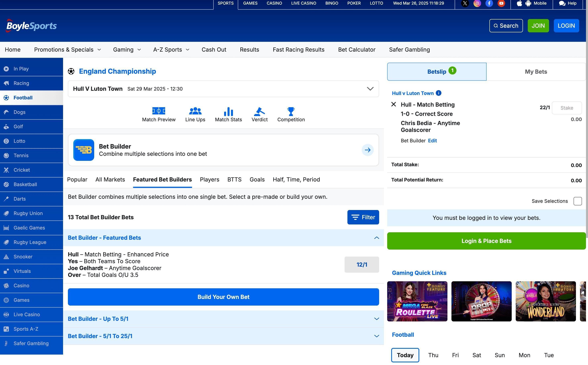Click the Android mobile app icon
588x365 pixels.
pyautogui.click(x=528, y=3)
